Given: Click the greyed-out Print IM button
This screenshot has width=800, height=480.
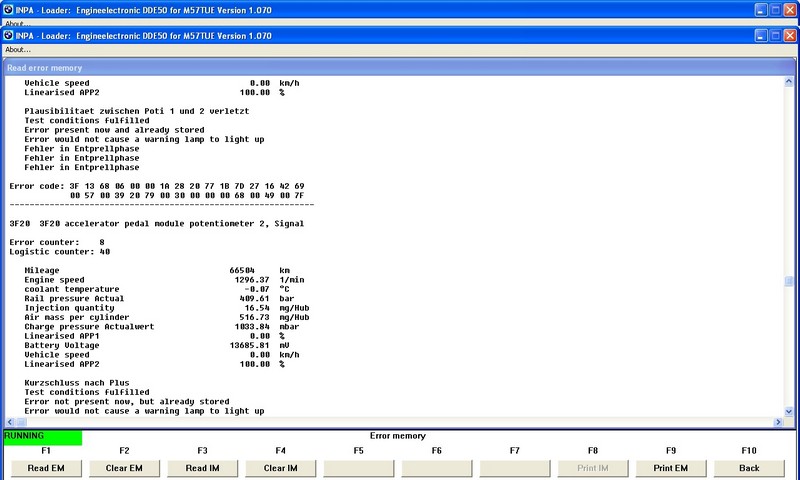Looking at the screenshot, I should coord(592,468).
